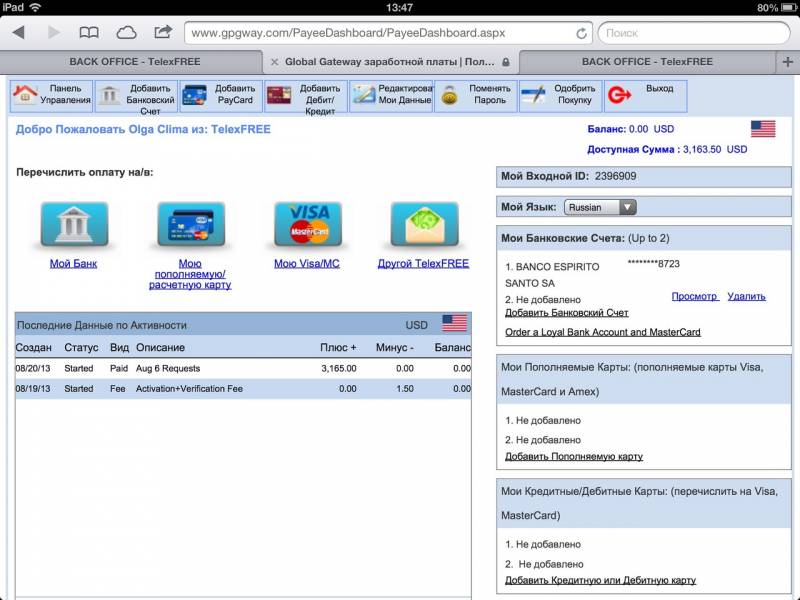800x600 pixels.
Task: Click the Edit My Data icon
Action: point(364,95)
